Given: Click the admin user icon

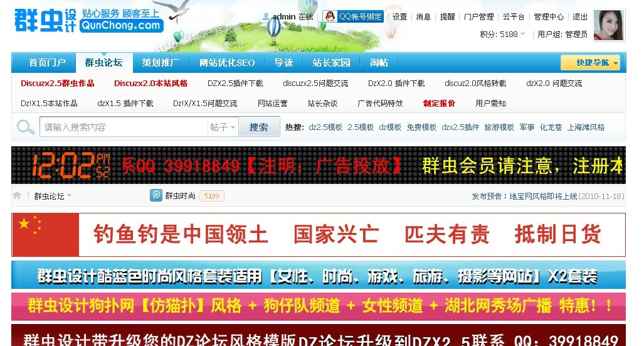Looking at the screenshot, I should click(266, 17).
